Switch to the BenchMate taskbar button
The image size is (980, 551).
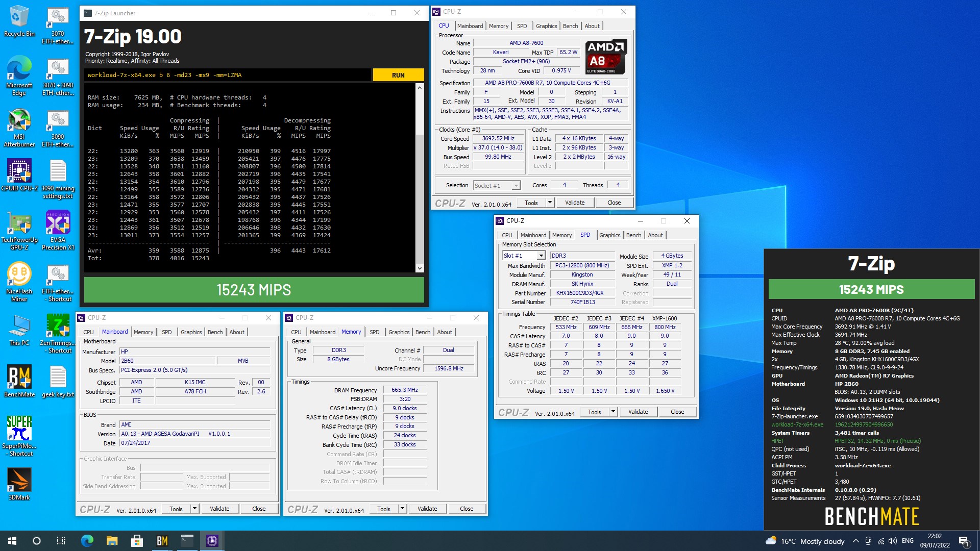point(162,541)
